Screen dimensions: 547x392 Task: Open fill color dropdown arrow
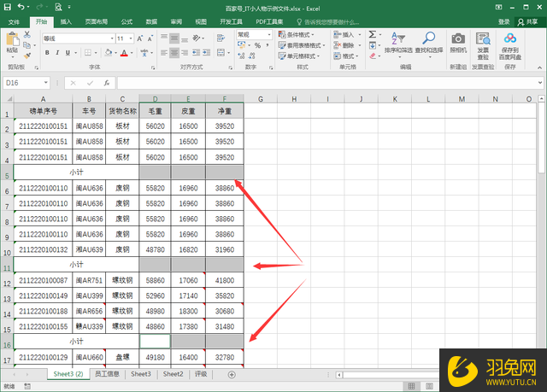tap(116, 53)
